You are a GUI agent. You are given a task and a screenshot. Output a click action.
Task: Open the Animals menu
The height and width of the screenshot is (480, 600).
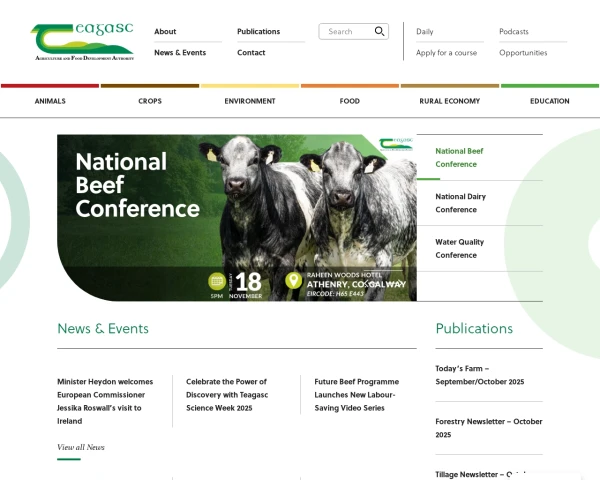coord(50,101)
